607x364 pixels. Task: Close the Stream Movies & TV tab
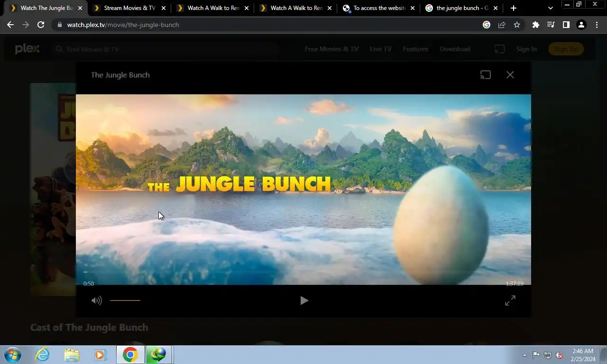[x=163, y=8]
